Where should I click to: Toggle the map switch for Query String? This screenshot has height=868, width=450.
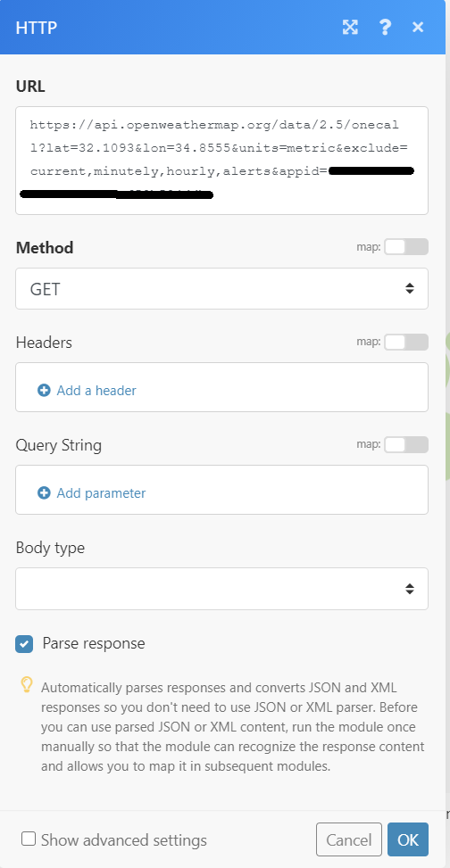coord(406,444)
